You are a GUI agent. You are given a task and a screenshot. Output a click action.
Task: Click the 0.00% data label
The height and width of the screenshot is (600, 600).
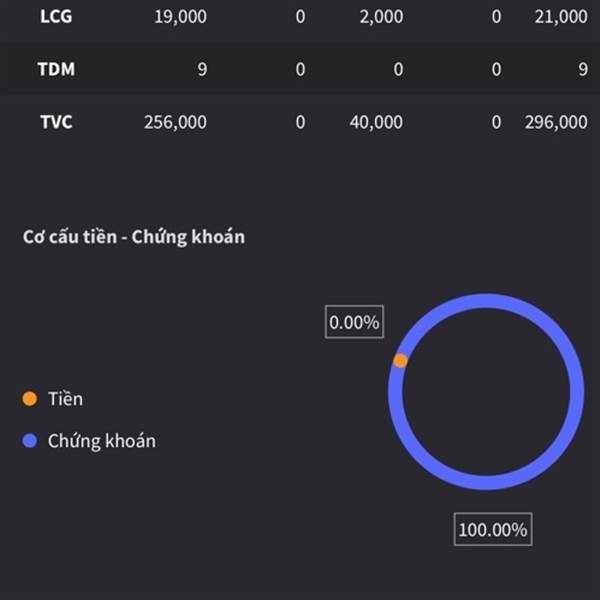pyautogui.click(x=354, y=322)
